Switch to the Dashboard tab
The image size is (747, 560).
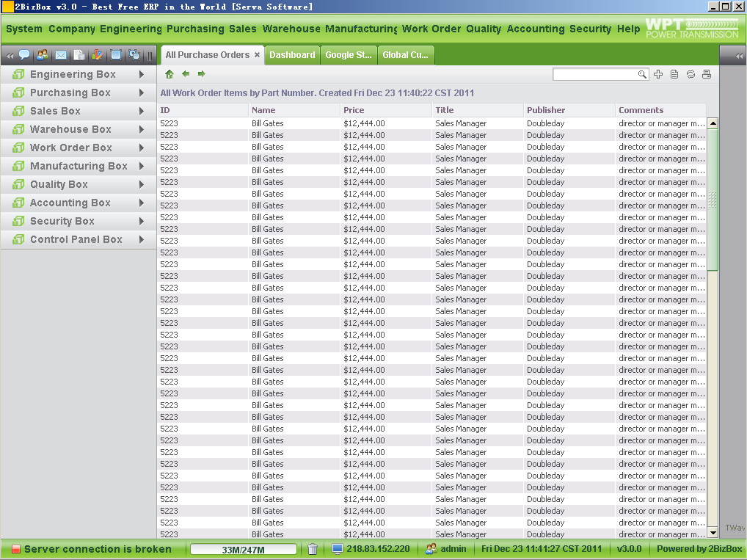pos(292,55)
